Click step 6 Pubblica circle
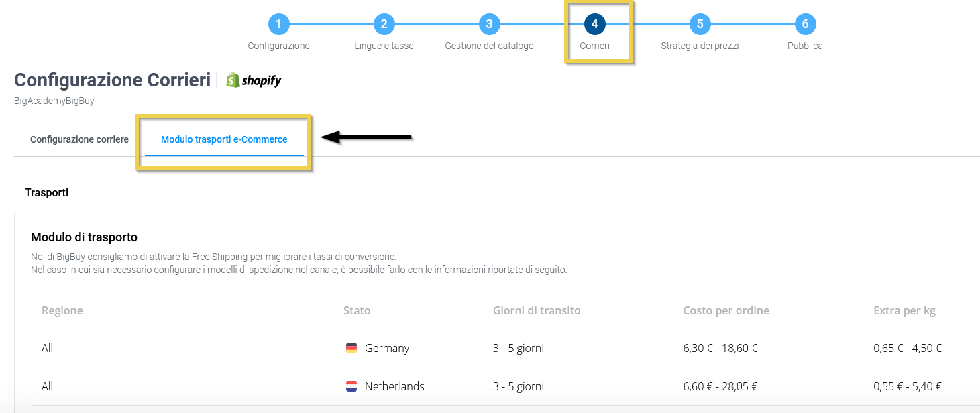Screen dimensions: 980x413 click(x=805, y=25)
